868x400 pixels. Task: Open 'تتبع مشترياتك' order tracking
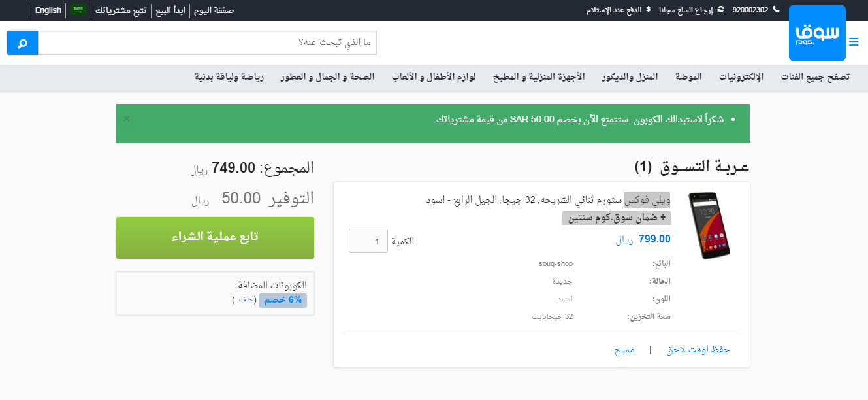tap(121, 10)
